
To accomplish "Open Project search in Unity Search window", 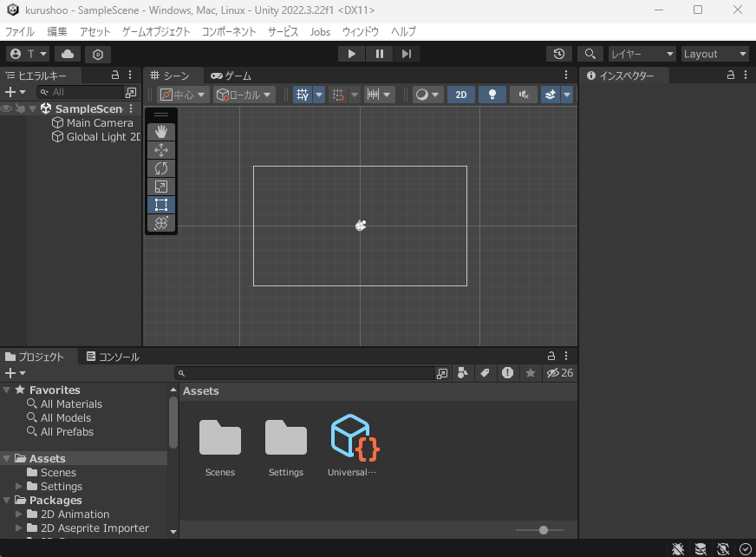I will coord(442,374).
